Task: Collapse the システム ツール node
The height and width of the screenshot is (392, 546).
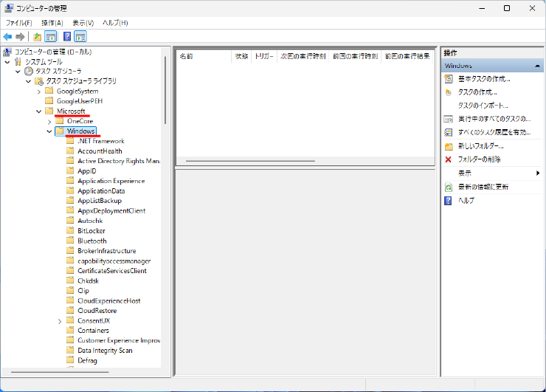Action: pyautogui.click(x=7, y=62)
